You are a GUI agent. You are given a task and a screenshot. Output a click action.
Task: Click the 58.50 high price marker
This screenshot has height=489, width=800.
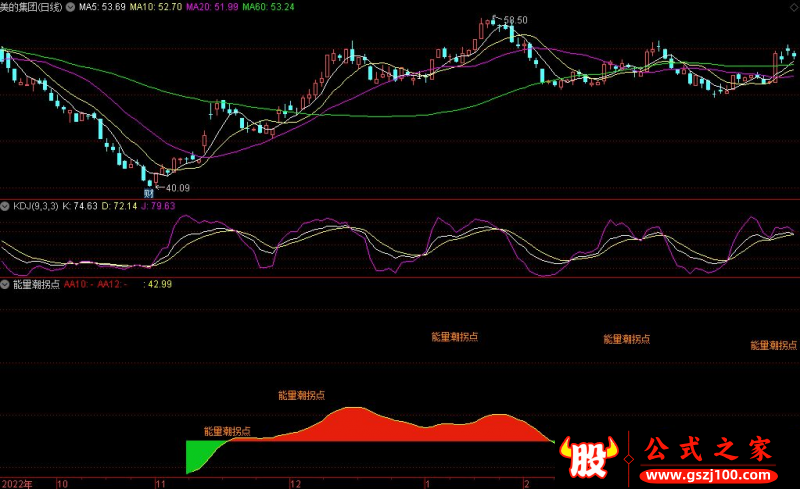click(514, 20)
